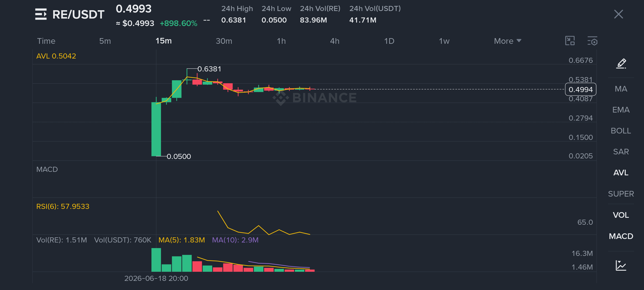Switch to Time line chart
644x290 pixels.
click(46, 41)
